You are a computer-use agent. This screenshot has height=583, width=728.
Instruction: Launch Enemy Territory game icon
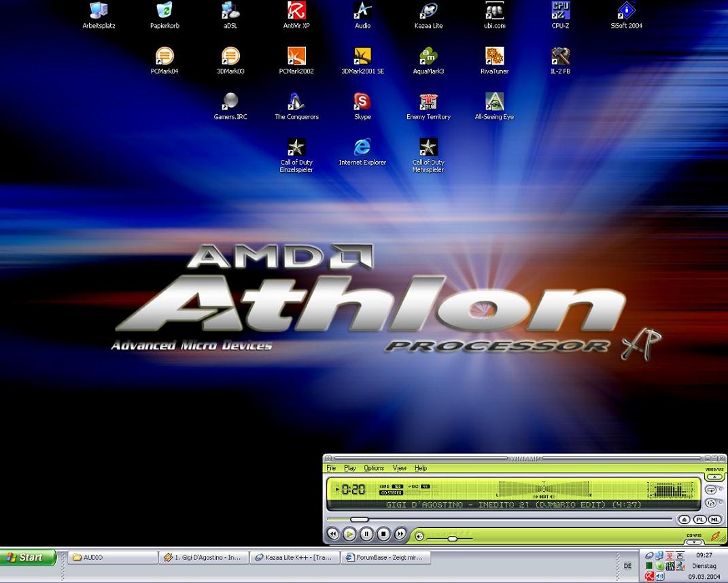[428, 106]
